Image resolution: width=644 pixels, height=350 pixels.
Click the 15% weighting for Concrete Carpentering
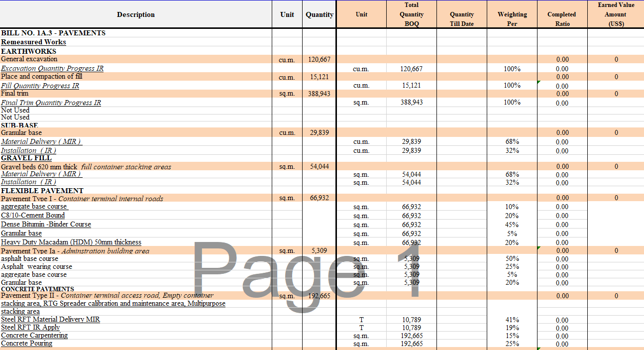coord(512,336)
